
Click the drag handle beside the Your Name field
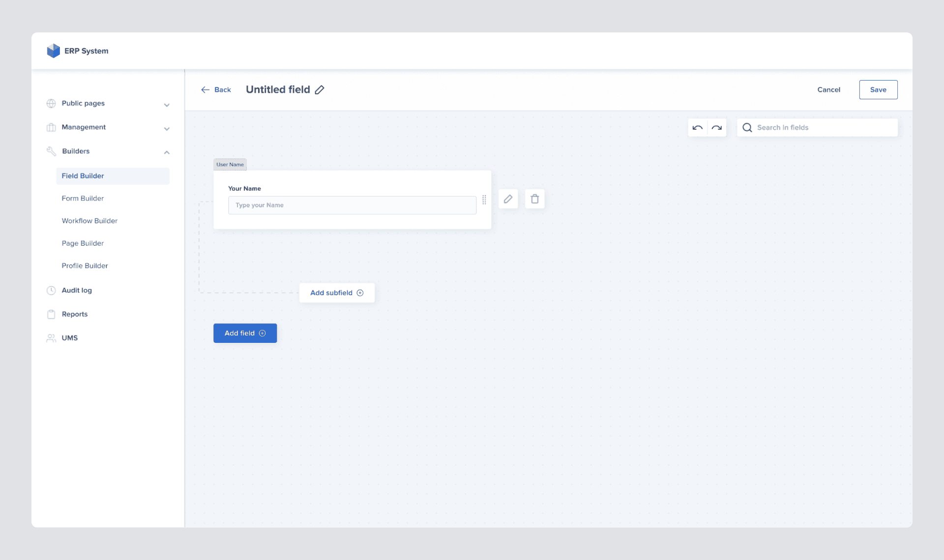484,200
